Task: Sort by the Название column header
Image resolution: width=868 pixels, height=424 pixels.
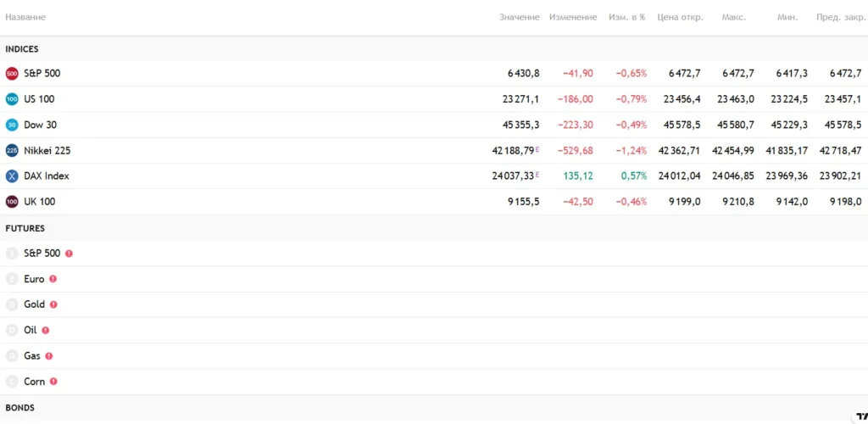Action: click(x=25, y=17)
